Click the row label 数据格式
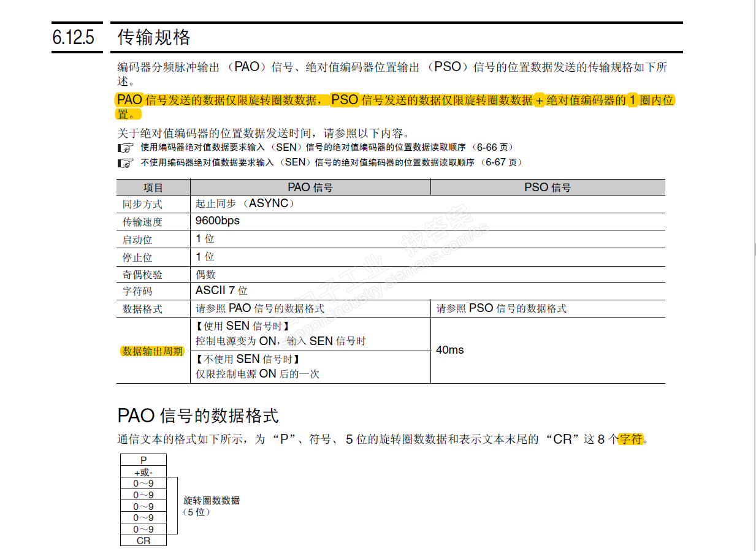Viewport: 756px width, 551px height. (142, 309)
